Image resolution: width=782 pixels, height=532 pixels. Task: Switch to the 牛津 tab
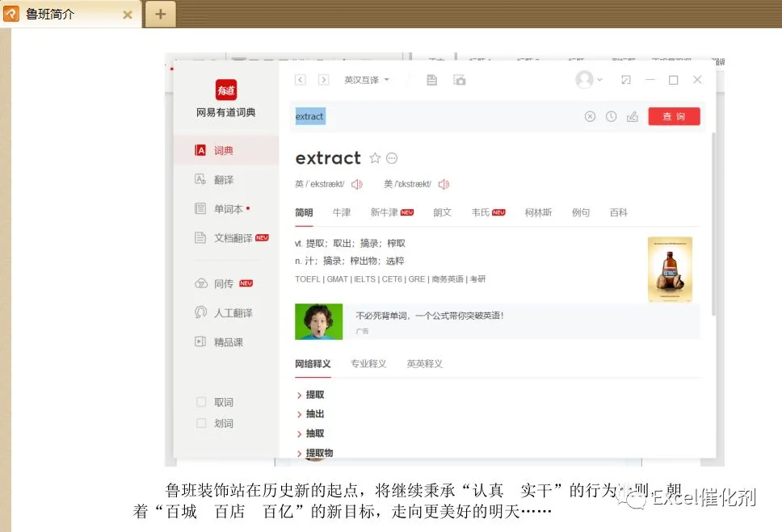pyautogui.click(x=342, y=213)
